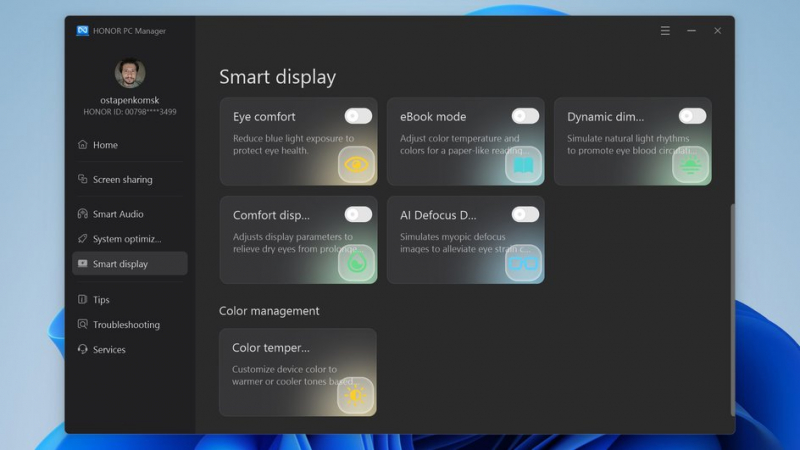Viewport: 800px width, 450px height.
Task: Click the blue book icon in eBook mode
Action: pyautogui.click(x=523, y=164)
